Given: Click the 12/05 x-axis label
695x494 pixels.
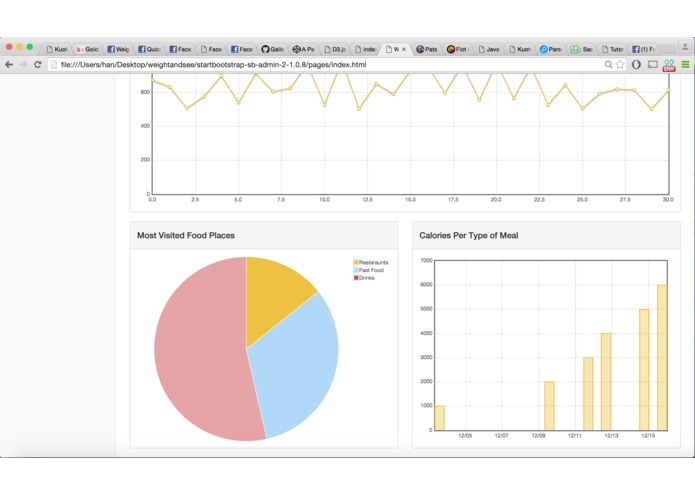Looking at the screenshot, I should [465, 436].
